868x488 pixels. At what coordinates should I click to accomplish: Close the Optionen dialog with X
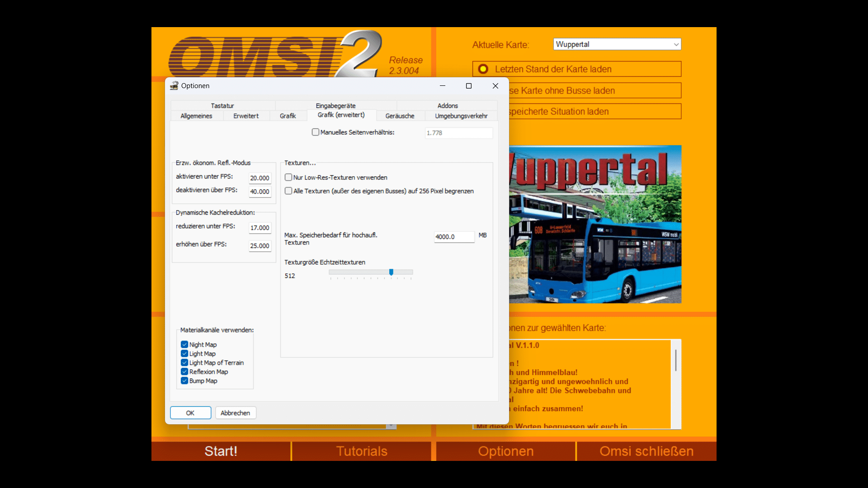(x=495, y=86)
